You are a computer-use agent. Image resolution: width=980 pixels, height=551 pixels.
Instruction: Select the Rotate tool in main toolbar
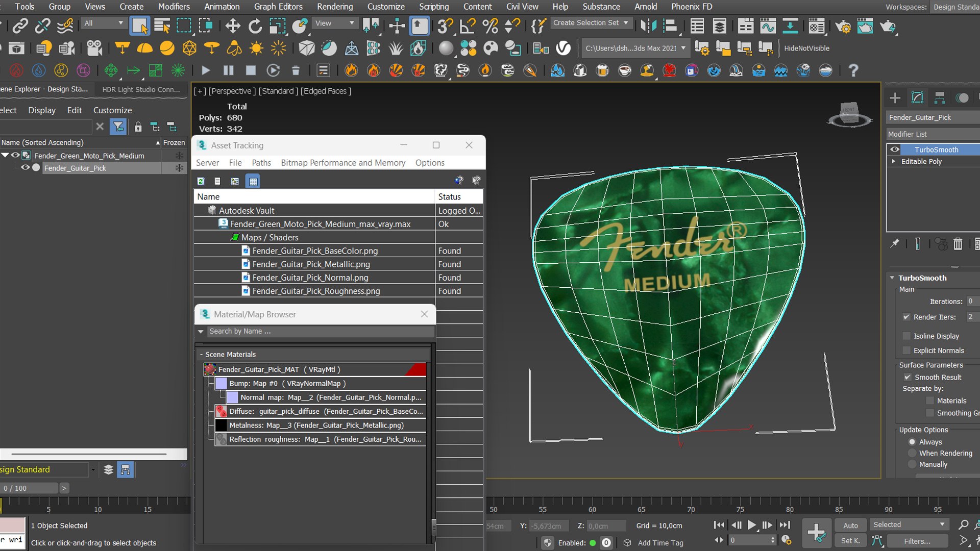255,26
